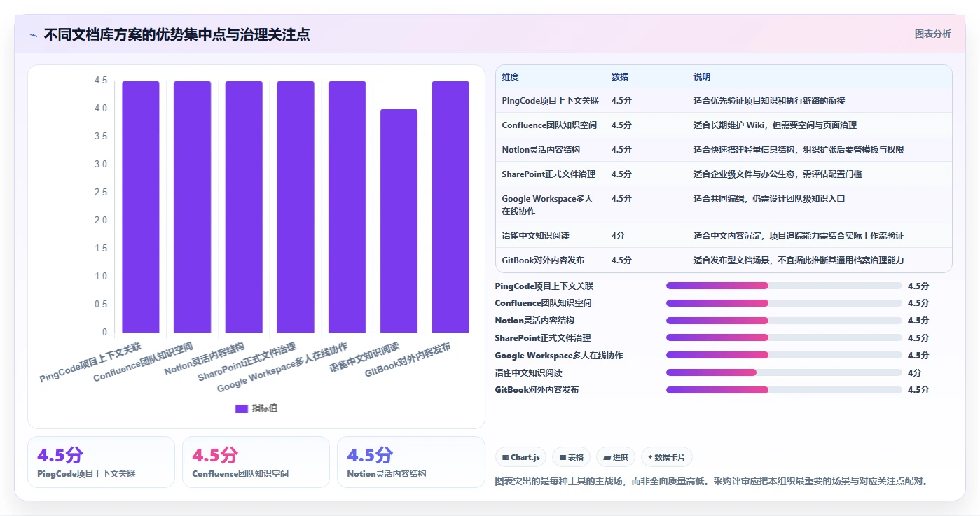The image size is (980, 516).
Task: Click the 图表分析 label in the header
Action: click(x=932, y=34)
